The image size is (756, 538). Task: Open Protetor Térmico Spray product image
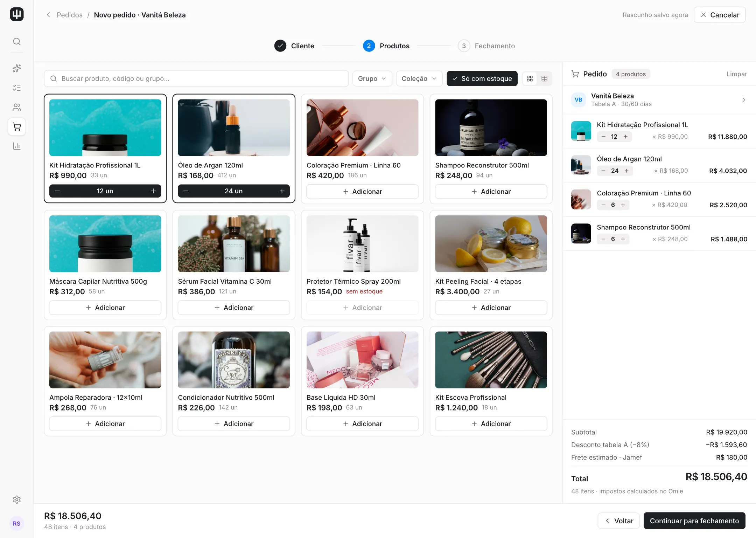point(362,243)
